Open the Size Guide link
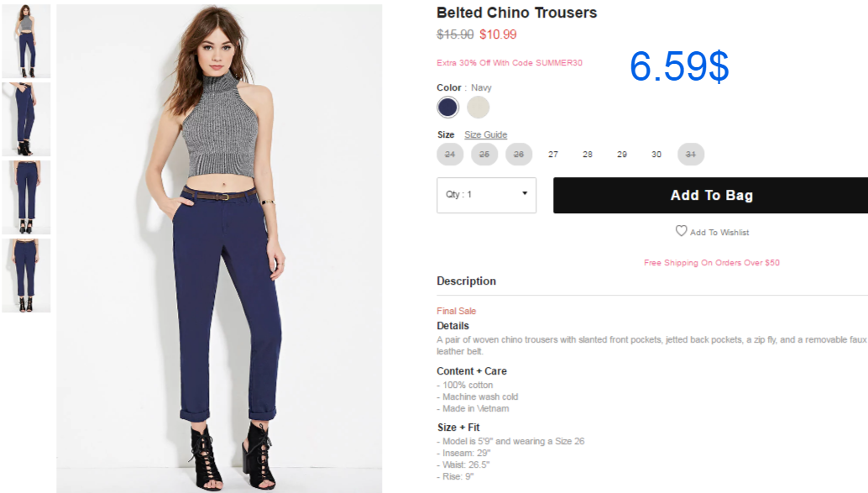Screen dimensions: 868x493 coord(485,134)
